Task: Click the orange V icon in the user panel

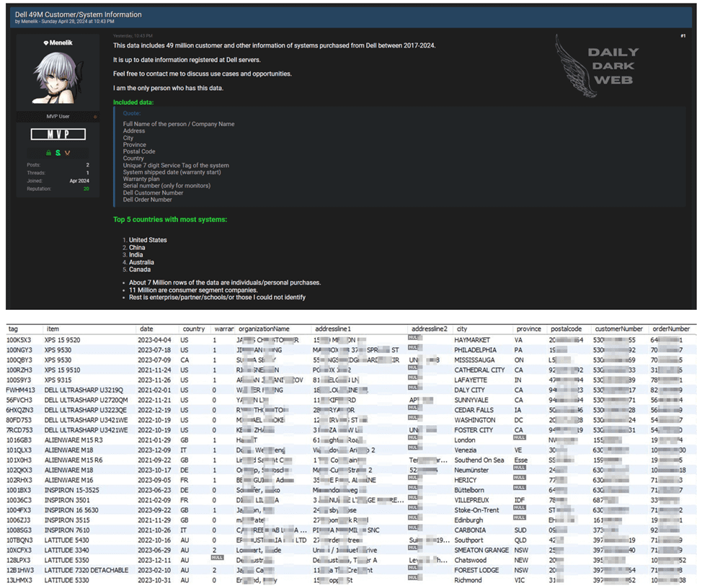Action: coord(67,153)
